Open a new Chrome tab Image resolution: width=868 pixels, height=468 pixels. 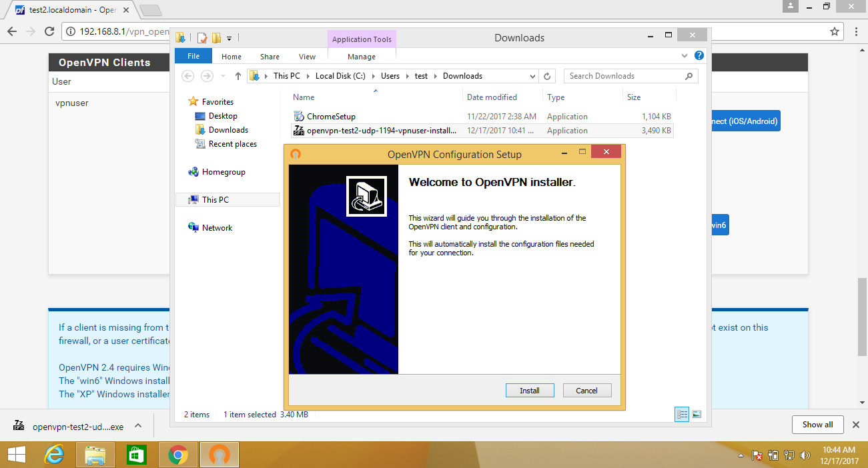[x=151, y=10]
